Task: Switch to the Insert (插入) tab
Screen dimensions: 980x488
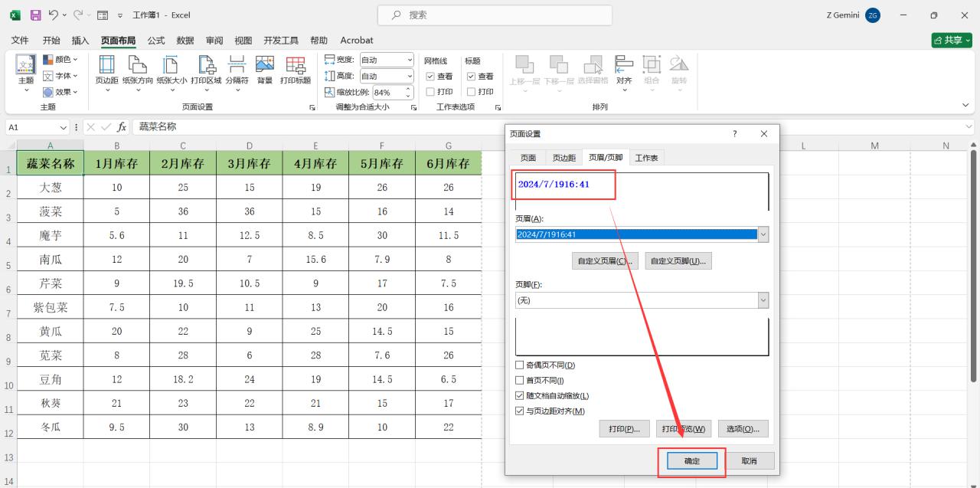Action: [80, 40]
